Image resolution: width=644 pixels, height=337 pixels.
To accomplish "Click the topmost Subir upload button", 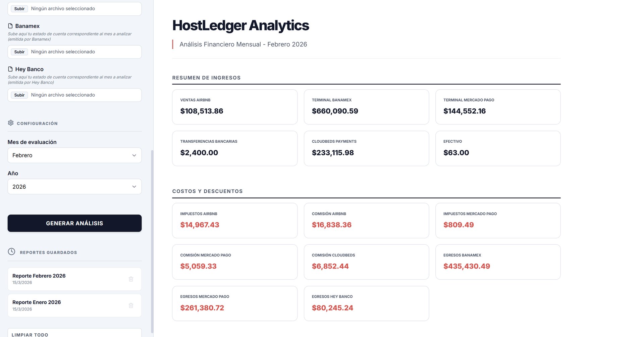I will coord(19,9).
